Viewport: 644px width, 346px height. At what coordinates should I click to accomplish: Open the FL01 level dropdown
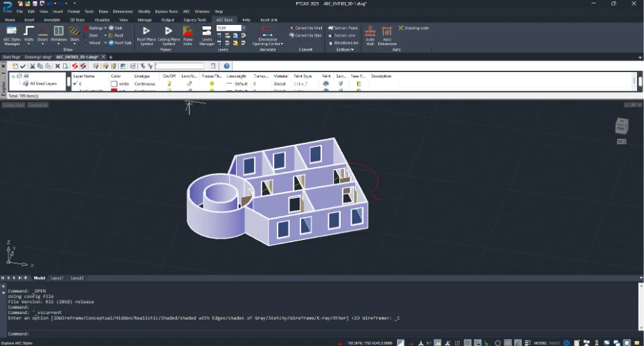(244, 28)
